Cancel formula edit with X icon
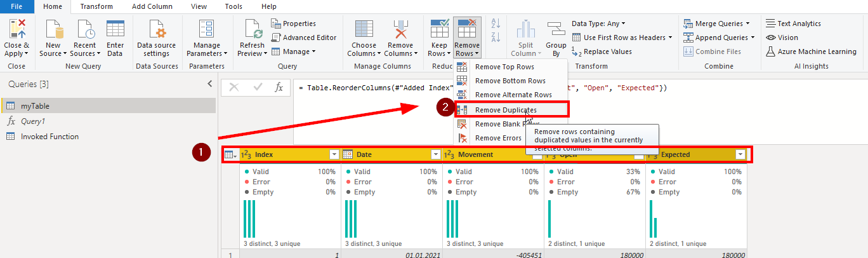868x258 pixels. coord(234,88)
